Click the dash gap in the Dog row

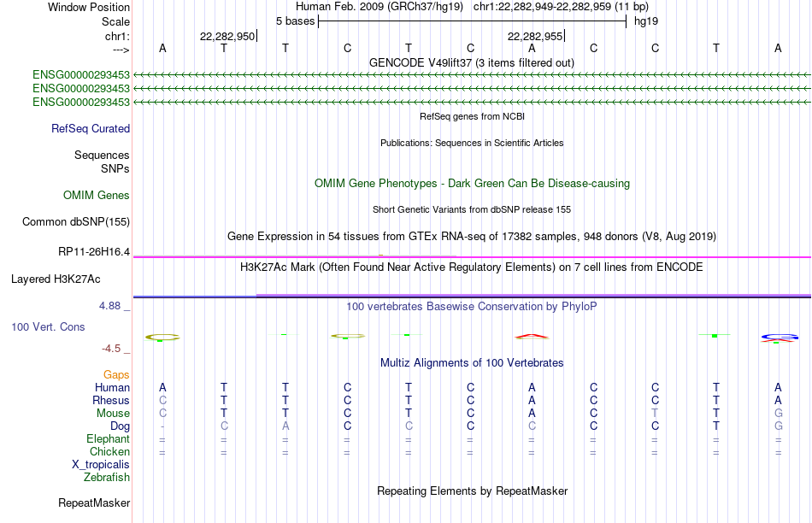click(x=162, y=426)
